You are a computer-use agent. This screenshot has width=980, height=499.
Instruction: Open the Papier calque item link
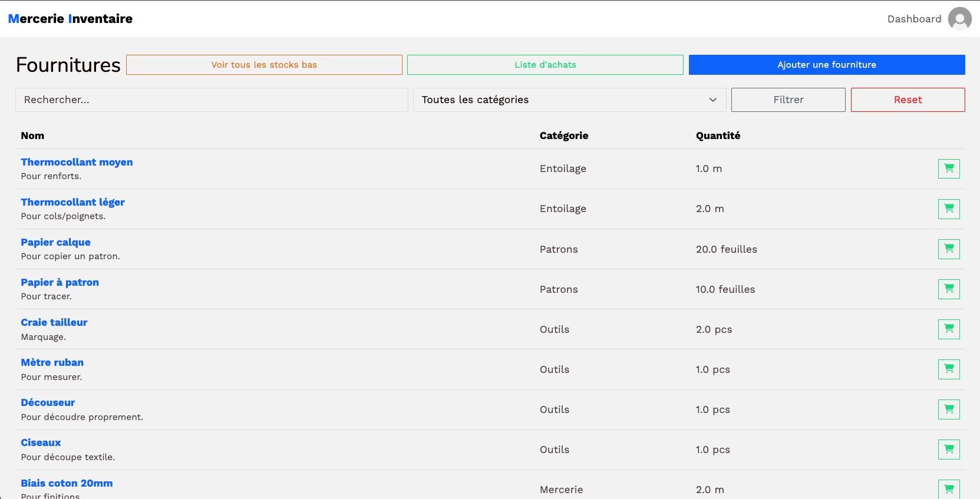pos(55,242)
